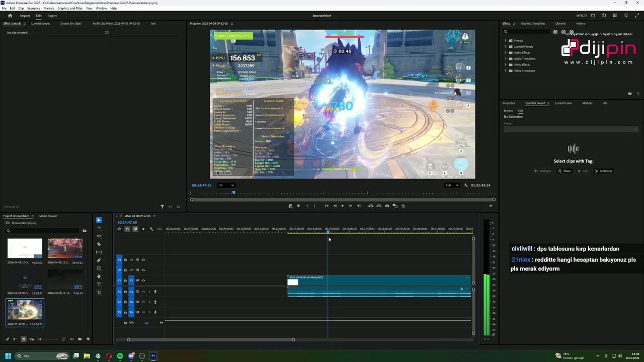Toggle lock on track V3
This screenshot has height=362, width=644.
125,260
